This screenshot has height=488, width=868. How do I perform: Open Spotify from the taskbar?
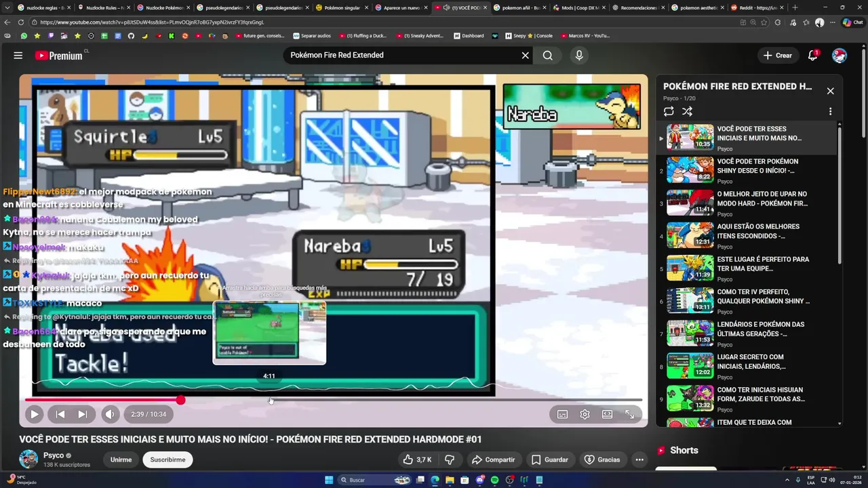(x=494, y=480)
